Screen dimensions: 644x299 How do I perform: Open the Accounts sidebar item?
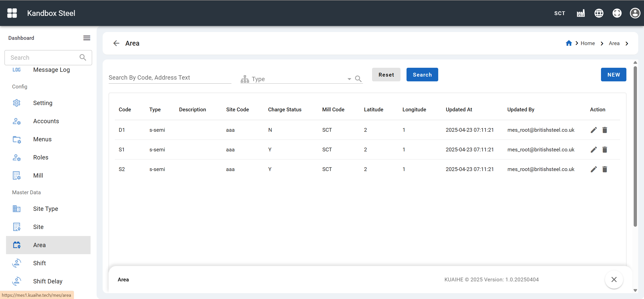tap(46, 121)
